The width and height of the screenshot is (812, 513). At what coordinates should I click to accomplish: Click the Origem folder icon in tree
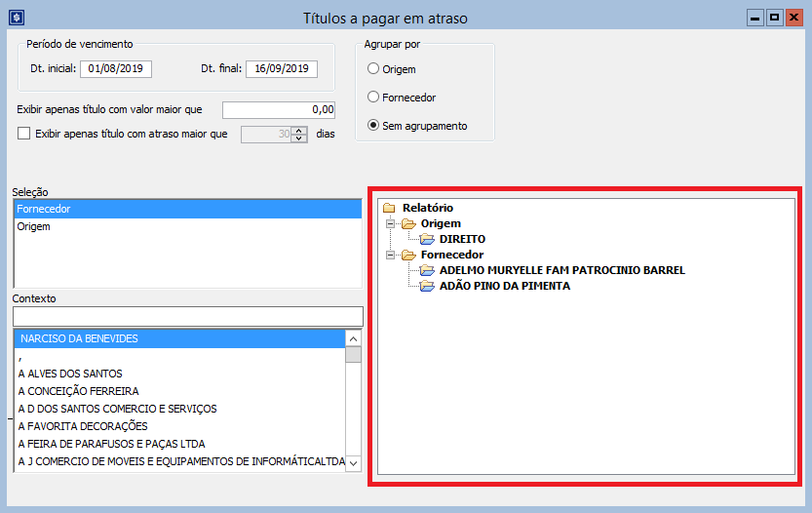pos(408,223)
